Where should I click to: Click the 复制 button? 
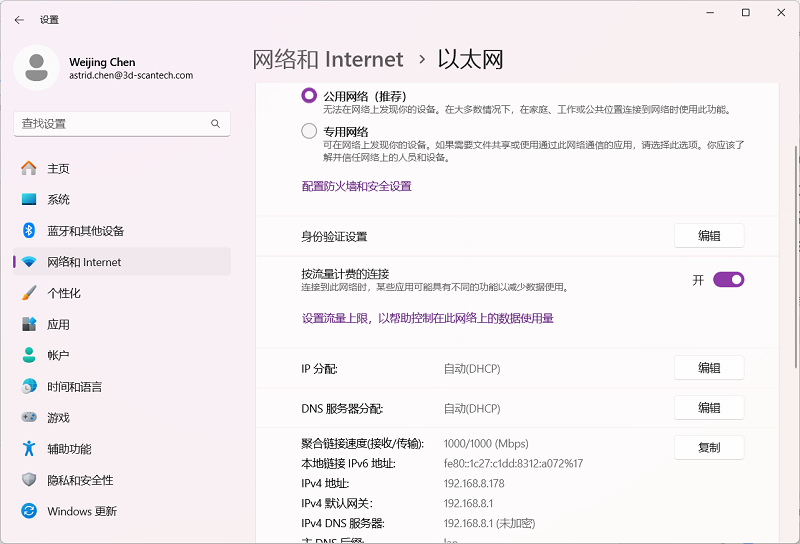[x=709, y=448]
